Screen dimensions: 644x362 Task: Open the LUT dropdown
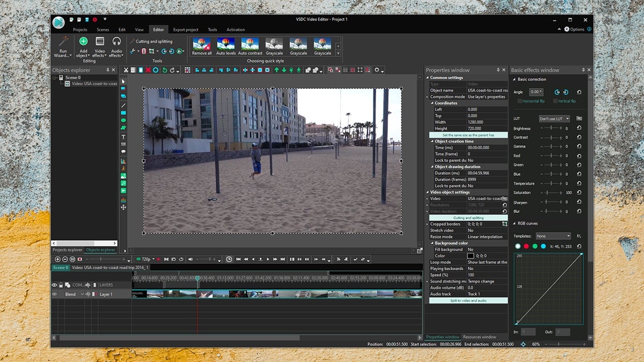[x=554, y=119]
